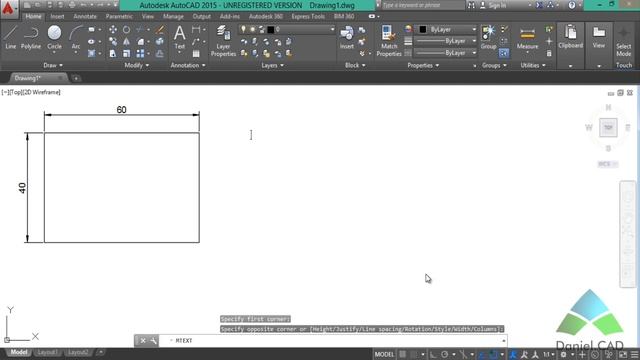Toggle the layer freeze sun icon
Viewport: 640px width, 360px height.
pyautogui.click(x=253, y=29)
